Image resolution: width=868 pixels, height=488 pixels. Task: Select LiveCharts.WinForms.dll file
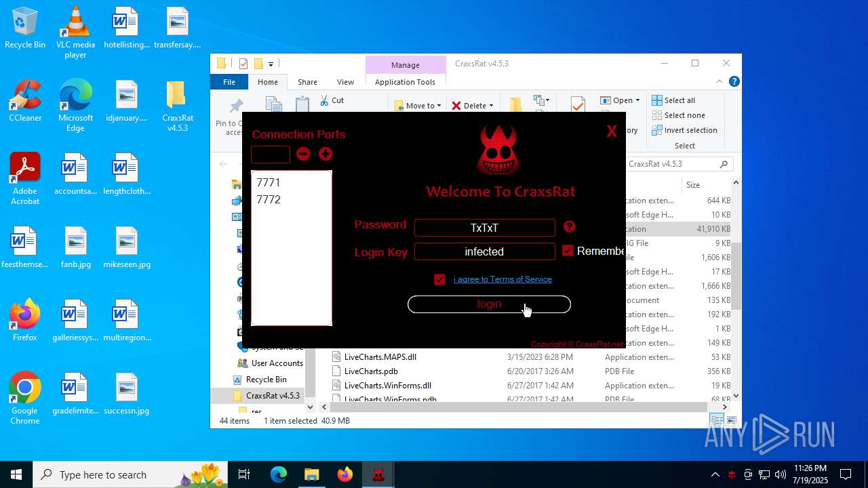coord(387,386)
